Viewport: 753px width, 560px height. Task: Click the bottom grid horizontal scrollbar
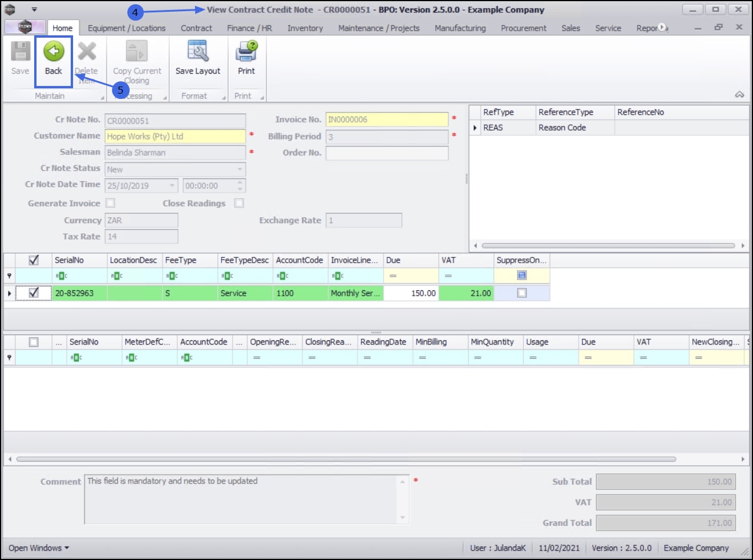point(346,459)
